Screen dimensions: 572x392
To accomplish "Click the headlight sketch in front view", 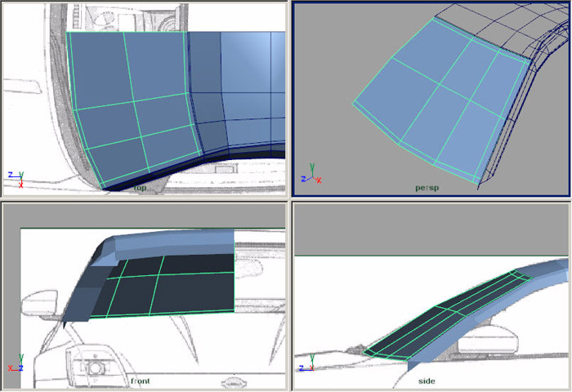I will click(96, 365).
